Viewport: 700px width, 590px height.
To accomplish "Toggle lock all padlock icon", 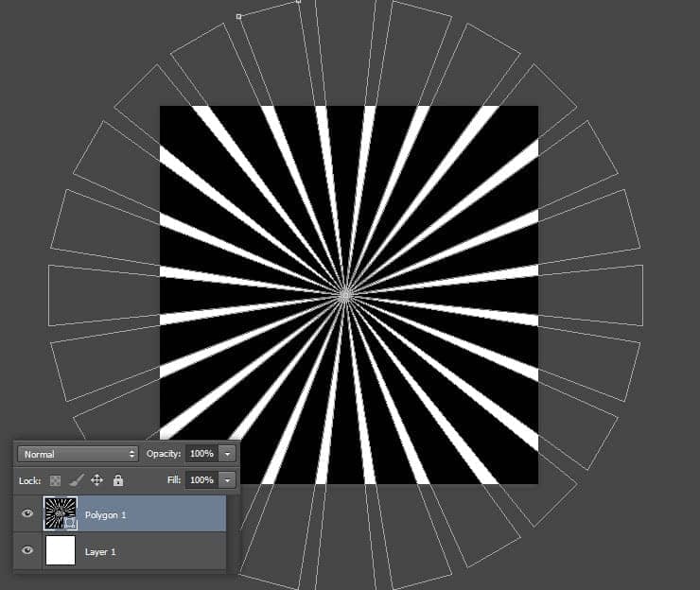I will (x=118, y=480).
